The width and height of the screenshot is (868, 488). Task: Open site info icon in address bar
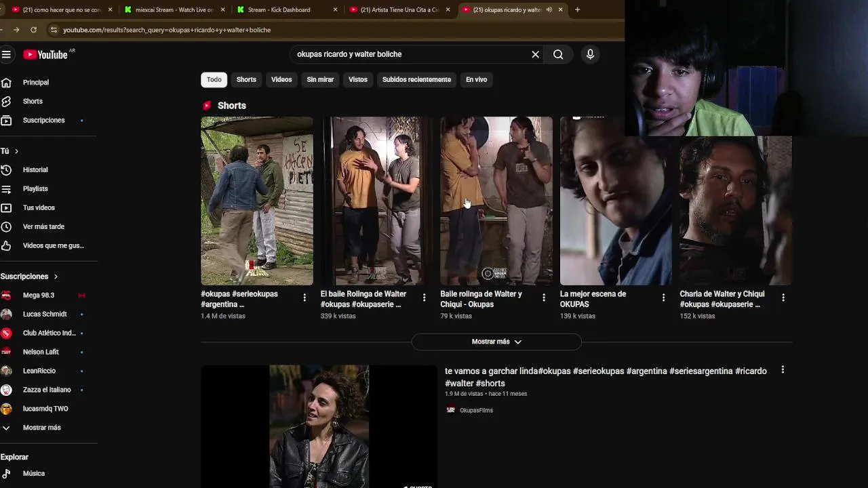(x=54, y=30)
